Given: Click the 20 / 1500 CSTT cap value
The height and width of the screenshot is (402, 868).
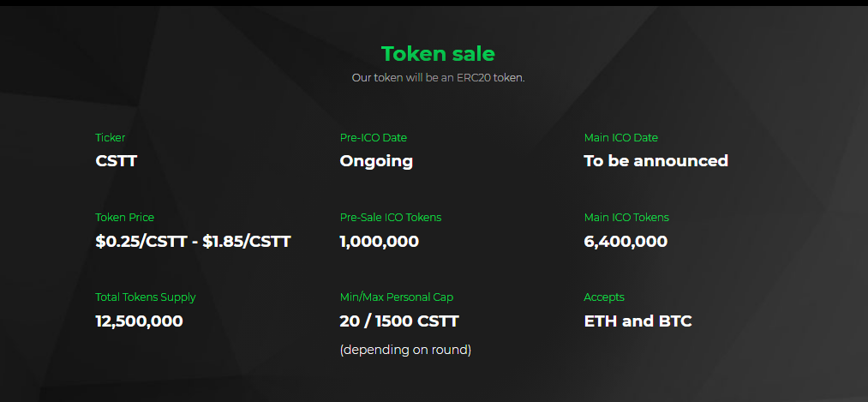Looking at the screenshot, I should [399, 321].
